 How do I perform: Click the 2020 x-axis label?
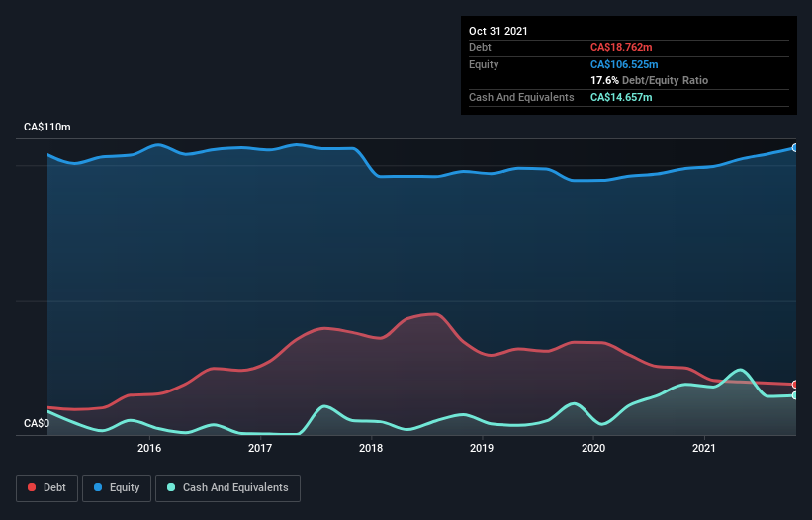point(593,448)
